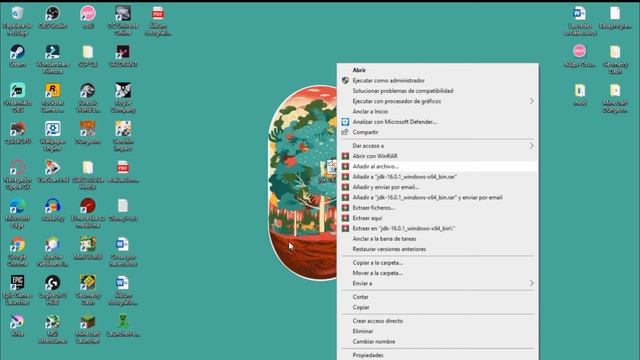Choose Ejecutar como administrador
The image size is (640, 360).
(x=438, y=80)
